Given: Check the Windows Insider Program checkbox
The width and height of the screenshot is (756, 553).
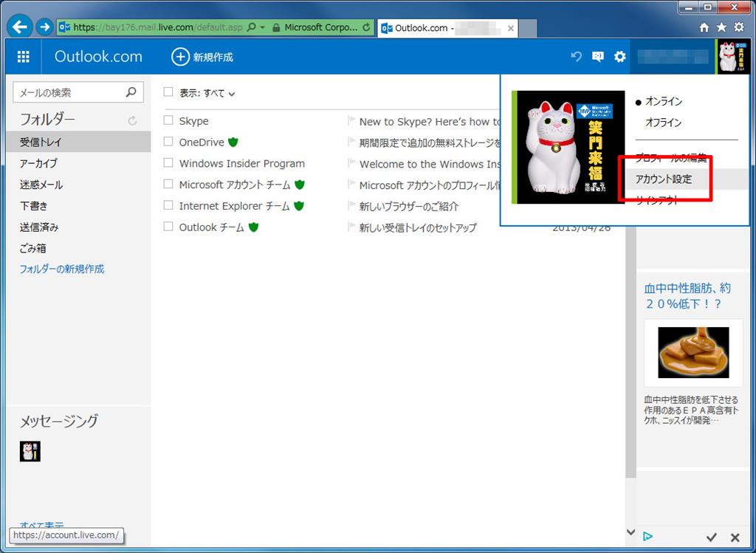Looking at the screenshot, I should coord(168,162).
